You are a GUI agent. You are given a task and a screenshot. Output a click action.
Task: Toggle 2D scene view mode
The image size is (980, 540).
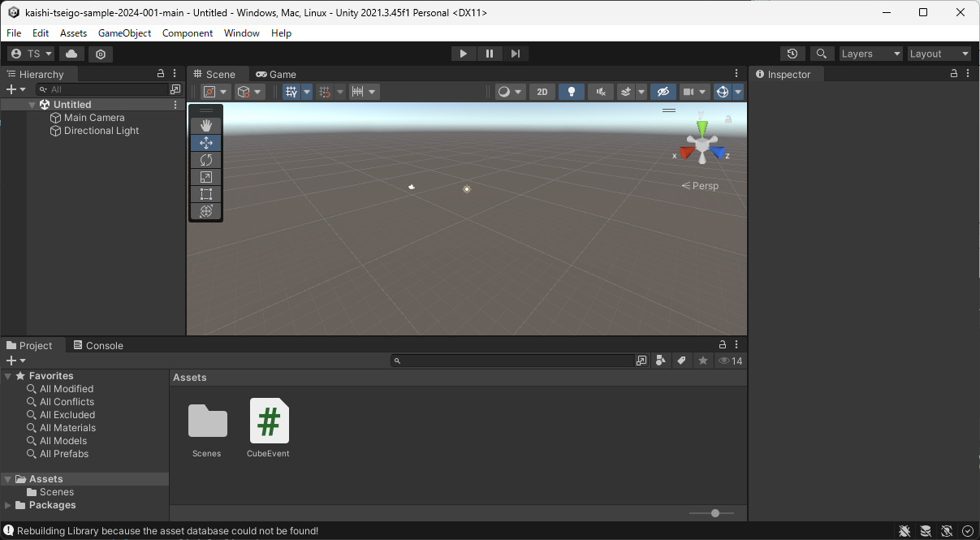pyautogui.click(x=542, y=92)
